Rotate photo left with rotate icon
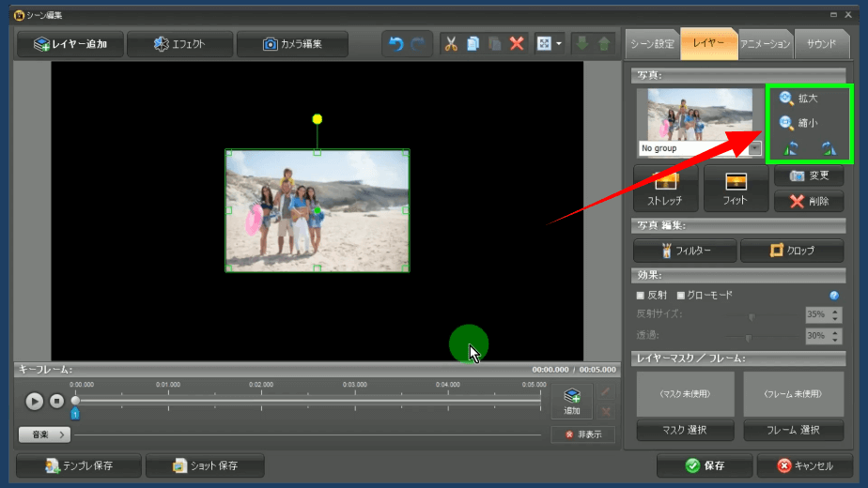This screenshot has width=868, height=488. [x=790, y=147]
